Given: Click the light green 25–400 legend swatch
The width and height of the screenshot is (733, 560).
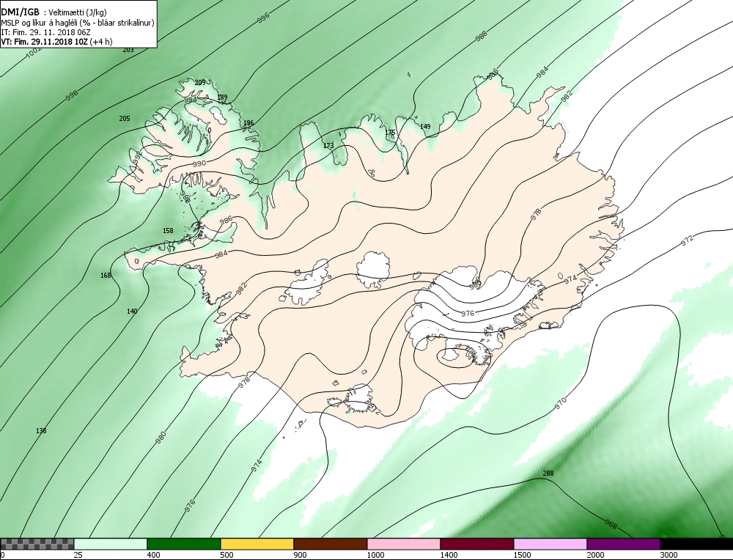Looking at the screenshot, I should pos(111,544).
